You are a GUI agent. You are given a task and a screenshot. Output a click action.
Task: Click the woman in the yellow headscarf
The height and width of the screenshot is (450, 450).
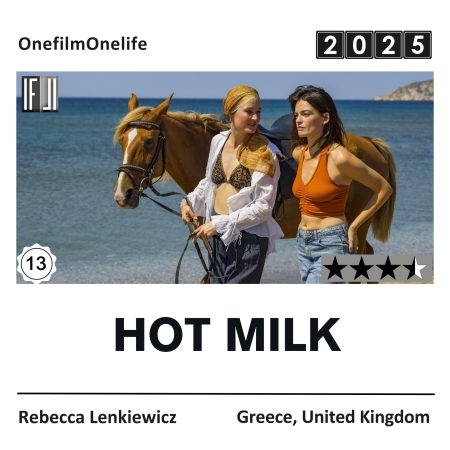pyautogui.click(x=235, y=184)
